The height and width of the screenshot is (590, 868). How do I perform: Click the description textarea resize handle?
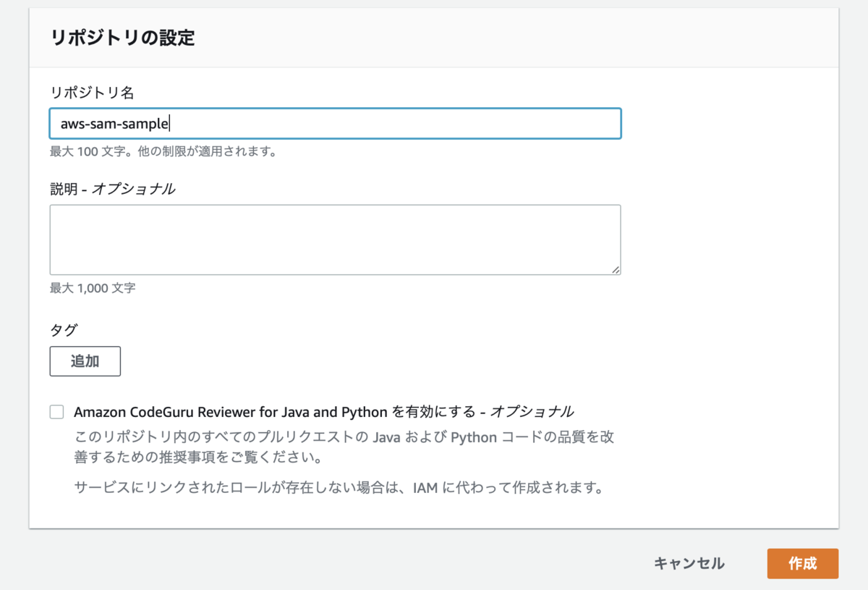click(x=615, y=269)
